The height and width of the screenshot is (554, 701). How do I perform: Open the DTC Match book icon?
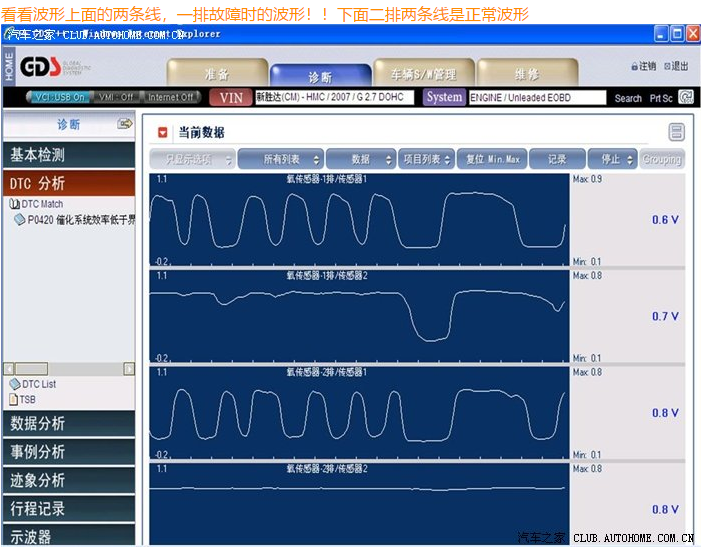15,204
